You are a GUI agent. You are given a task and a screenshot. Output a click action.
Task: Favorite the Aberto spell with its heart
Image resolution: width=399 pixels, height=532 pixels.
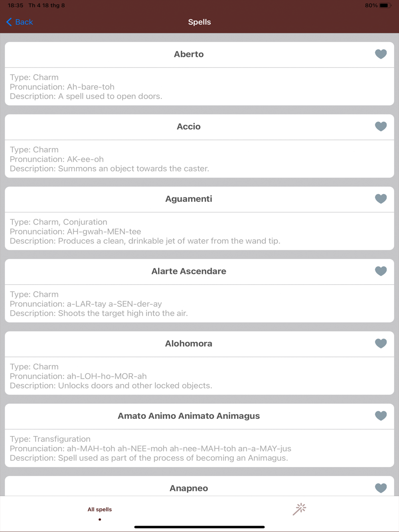[x=381, y=54]
